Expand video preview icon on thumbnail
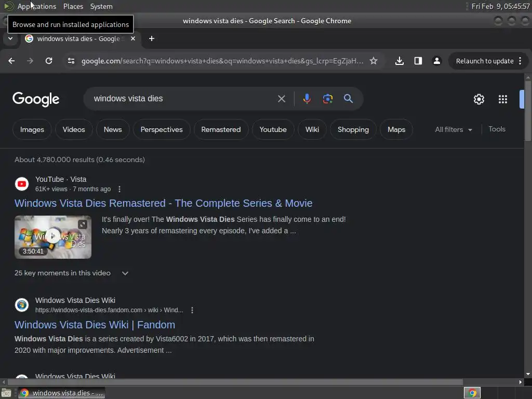532x399 pixels. [x=83, y=224]
